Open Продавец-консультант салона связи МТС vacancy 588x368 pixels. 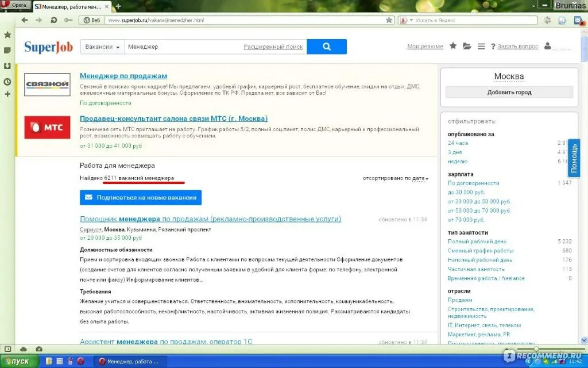173,118
